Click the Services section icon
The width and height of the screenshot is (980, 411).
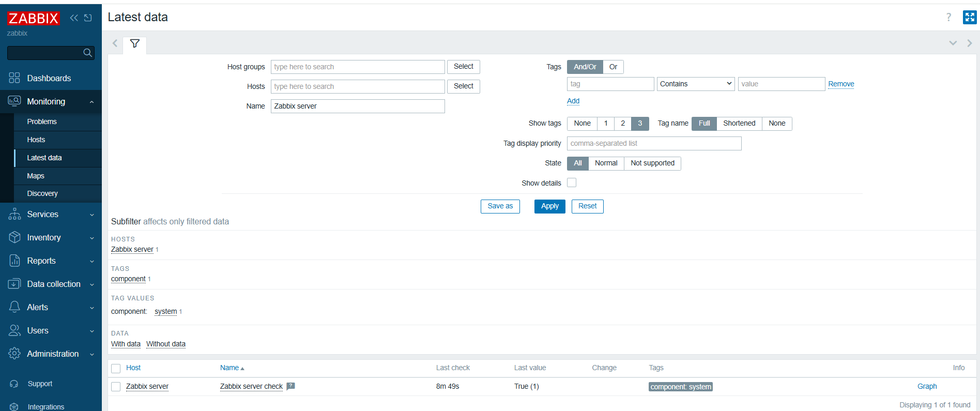(14, 214)
